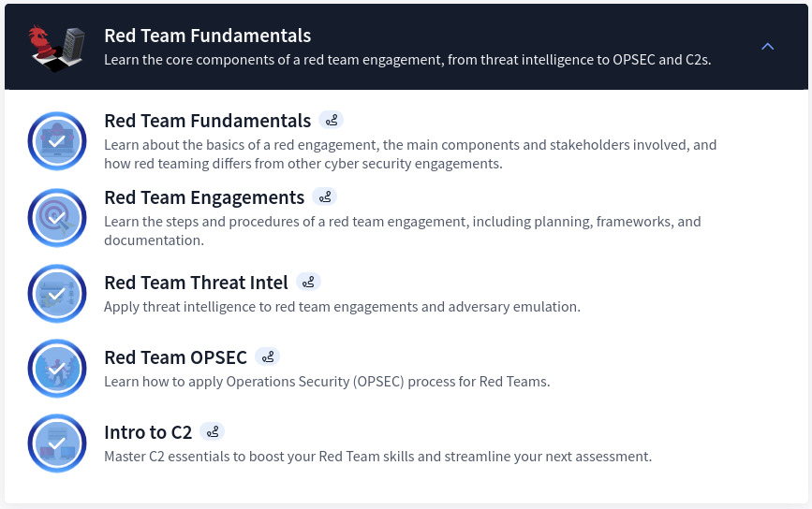Select the Intro to C2 room title
Viewport: 812px width, 509px height.
(148, 432)
